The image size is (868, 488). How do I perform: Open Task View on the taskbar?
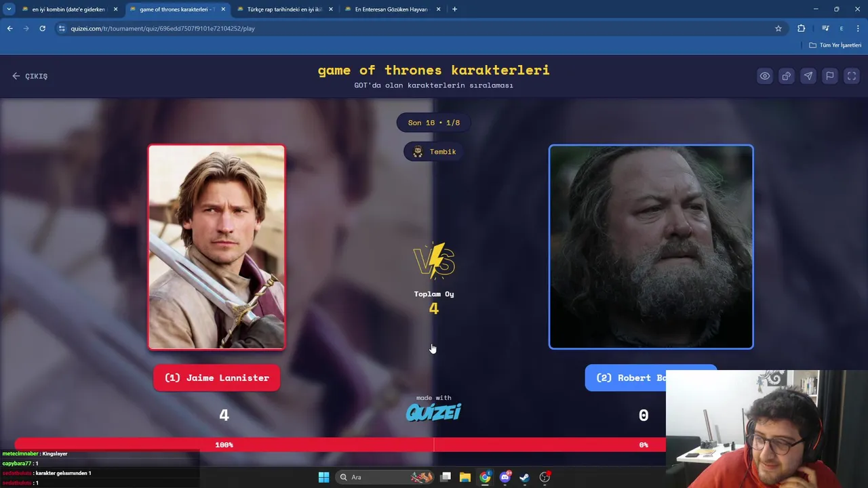click(446, 477)
